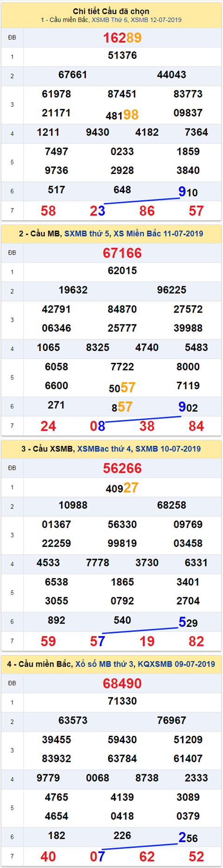Follow the KQXSMB 09-07-2019 link
The image size is (223, 868).
pos(177,664)
